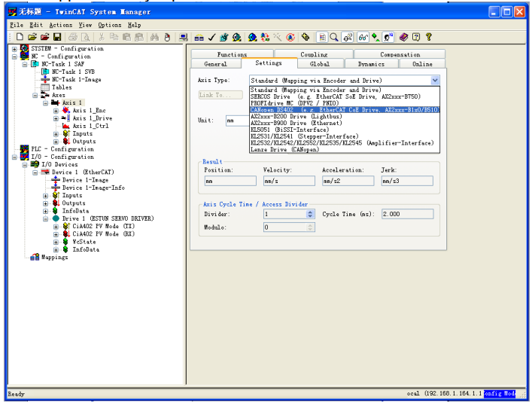The width and height of the screenshot is (532, 403).
Task: Switch to the Coupling tab
Action: pos(314,54)
